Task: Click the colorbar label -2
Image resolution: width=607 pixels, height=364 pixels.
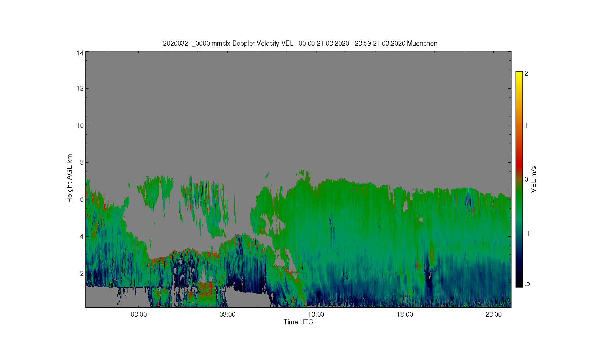Action: point(527,285)
